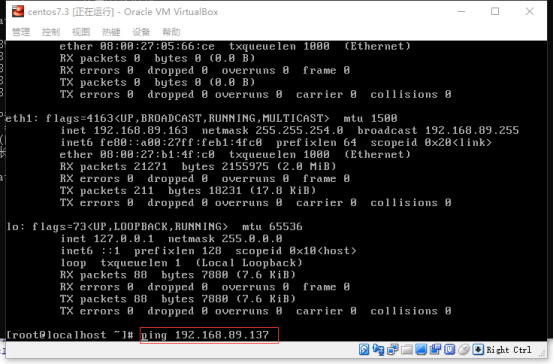Click the 'TX packets 88' line

point(178,299)
